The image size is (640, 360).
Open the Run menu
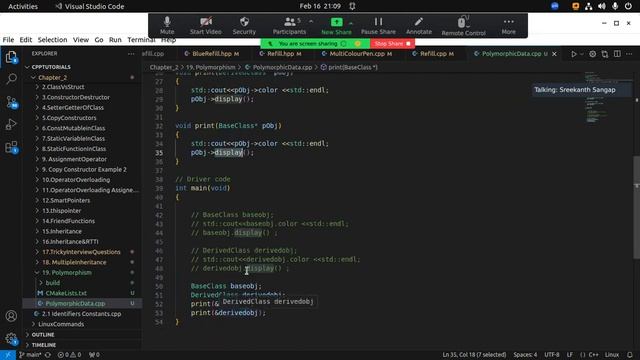point(115,40)
